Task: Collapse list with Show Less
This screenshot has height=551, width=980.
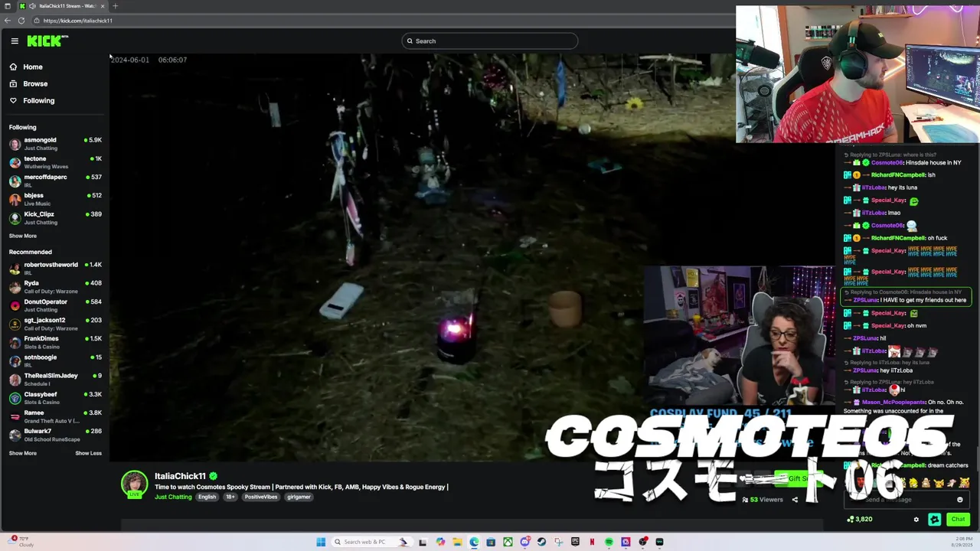Action: 88,453
